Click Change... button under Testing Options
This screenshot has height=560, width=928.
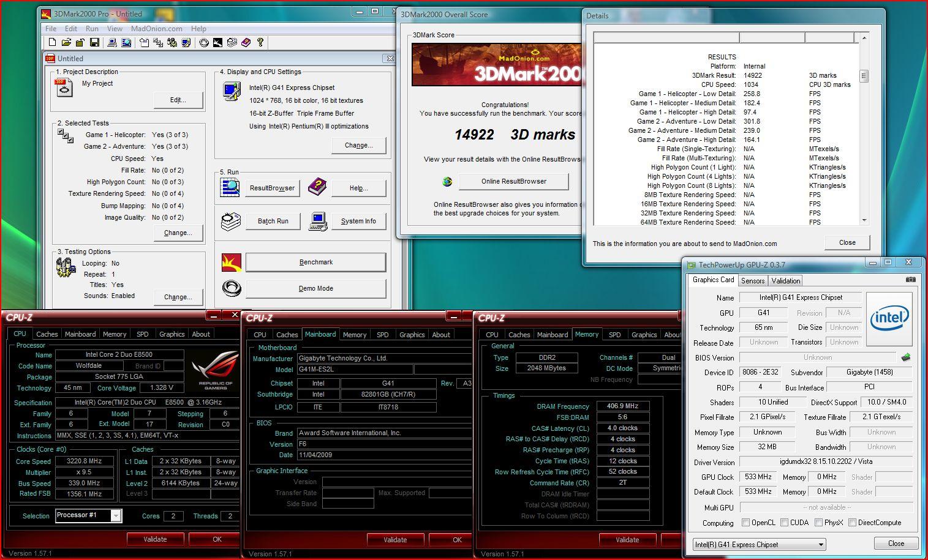pyautogui.click(x=178, y=297)
